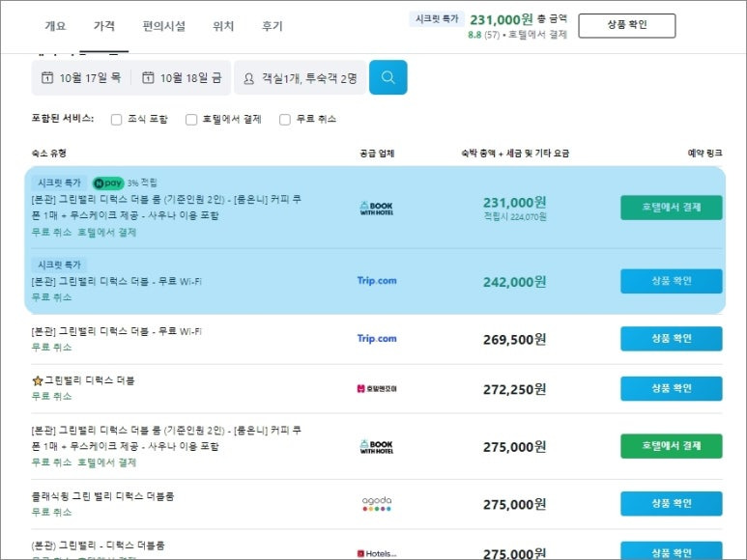Toggle the 호텔에서 결제 filter checkbox
This screenshot has width=747, height=560.
pos(191,120)
